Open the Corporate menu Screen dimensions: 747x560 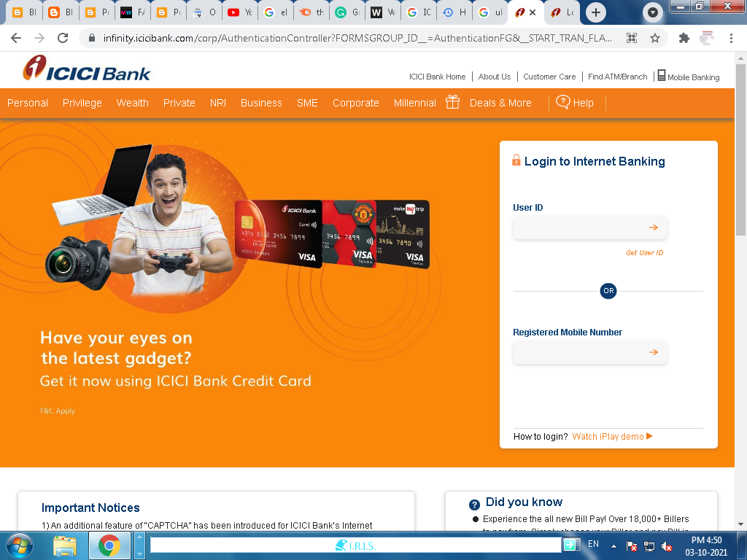[x=356, y=103]
